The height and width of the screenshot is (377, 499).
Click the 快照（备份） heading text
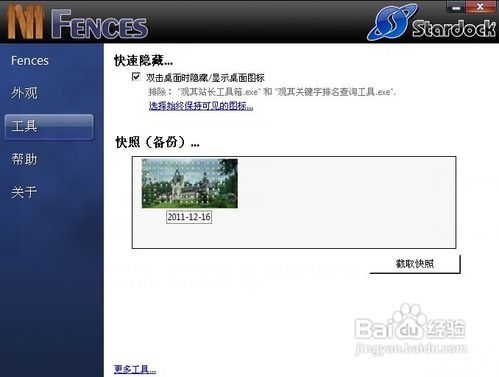click(x=157, y=142)
